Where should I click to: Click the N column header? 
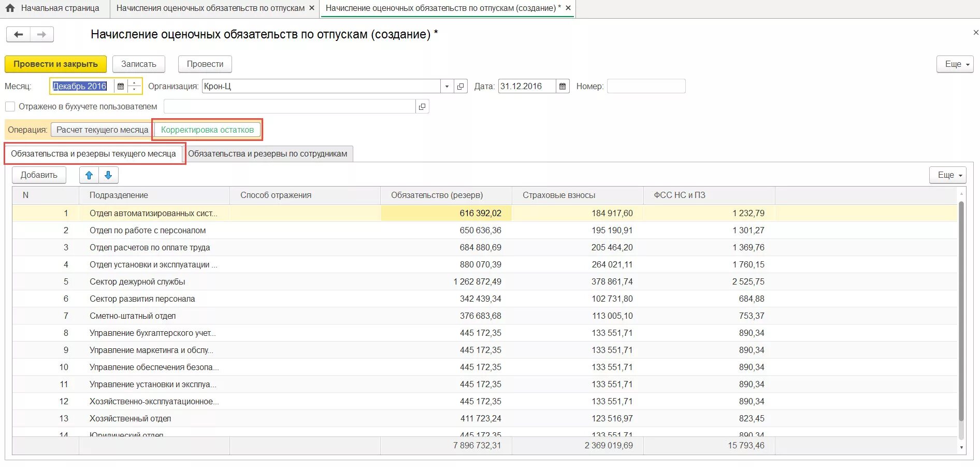[46, 195]
